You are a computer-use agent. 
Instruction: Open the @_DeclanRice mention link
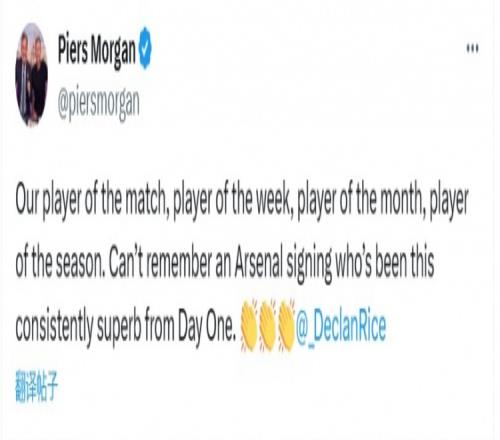[x=341, y=327]
